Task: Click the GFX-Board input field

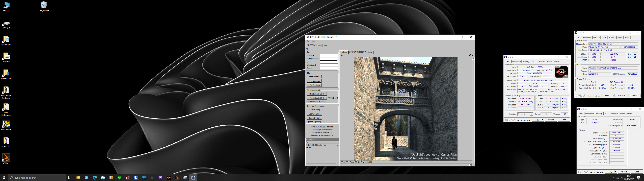Action: (x=329, y=65)
